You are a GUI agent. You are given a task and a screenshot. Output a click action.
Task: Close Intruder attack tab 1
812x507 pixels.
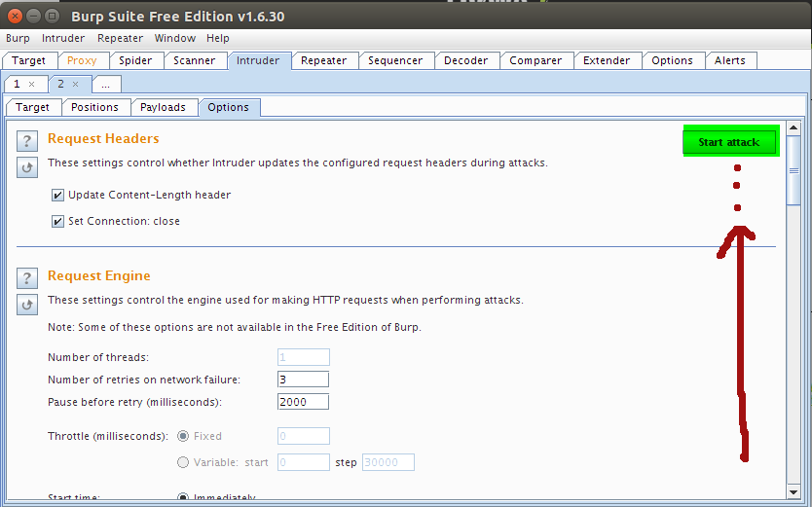coord(31,84)
